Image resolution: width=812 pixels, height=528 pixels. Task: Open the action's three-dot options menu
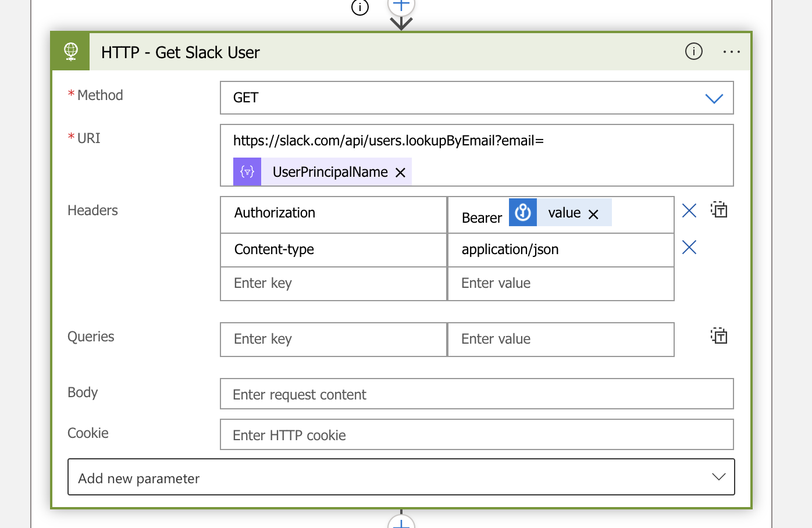[731, 52]
